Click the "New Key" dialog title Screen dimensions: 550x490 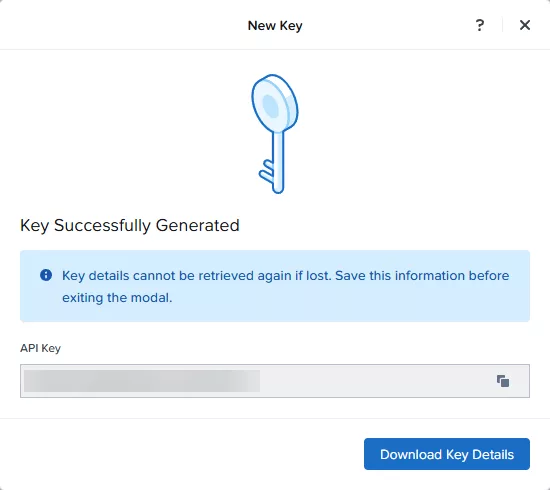tap(275, 26)
